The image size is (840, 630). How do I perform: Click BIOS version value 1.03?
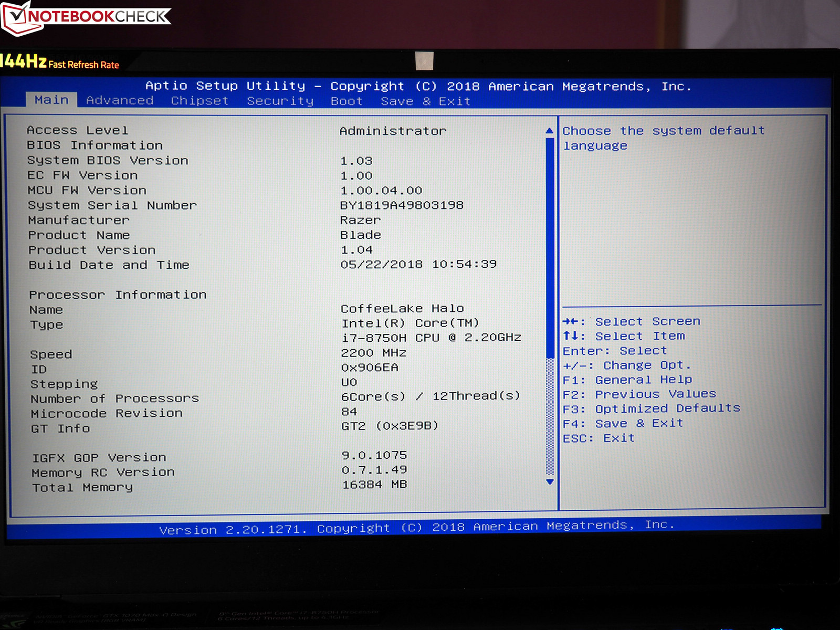tap(356, 161)
